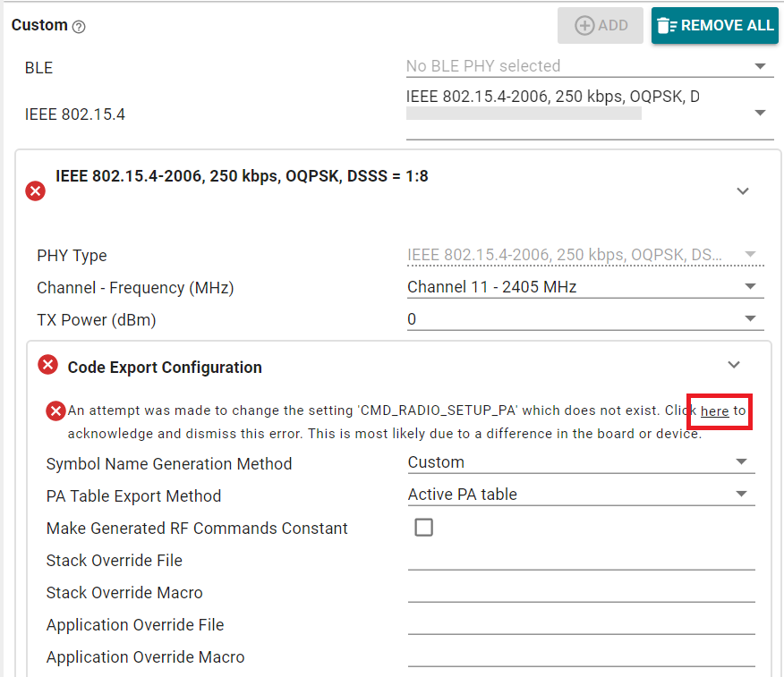Image resolution: width=784 pixels, height=677 pixels.
Task: Open Symbol Name Generation Method dropdown
Action: click(x=580, y=462)
